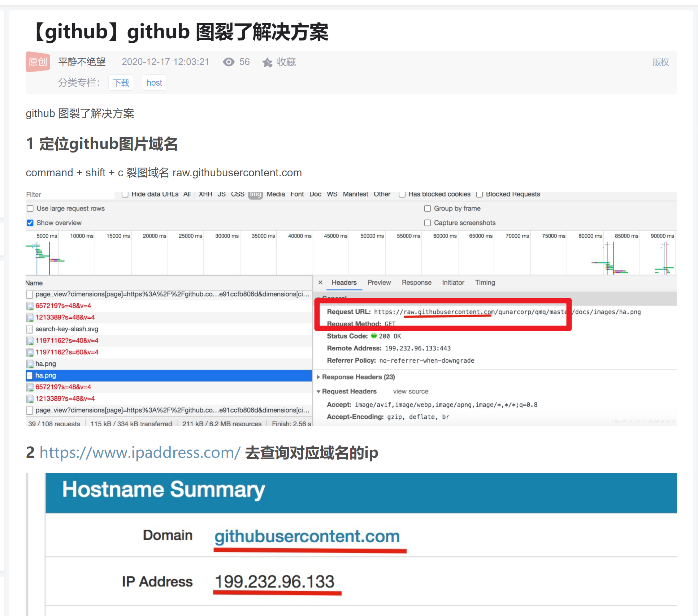The width and height of the screenshot is (698, 616).
Task: Switch to the Preview tab
Action: (x=379, y=283)
